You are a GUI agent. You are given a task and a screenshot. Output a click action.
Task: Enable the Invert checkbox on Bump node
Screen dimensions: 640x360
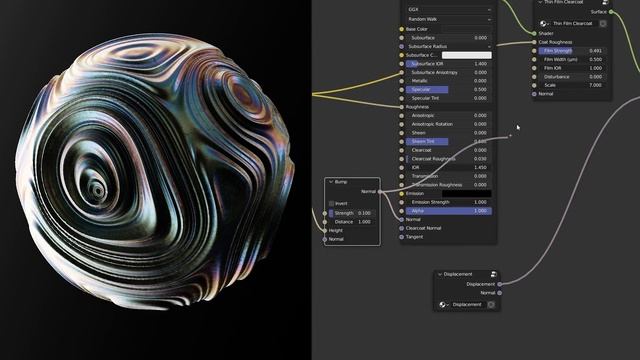click(331, 203)
